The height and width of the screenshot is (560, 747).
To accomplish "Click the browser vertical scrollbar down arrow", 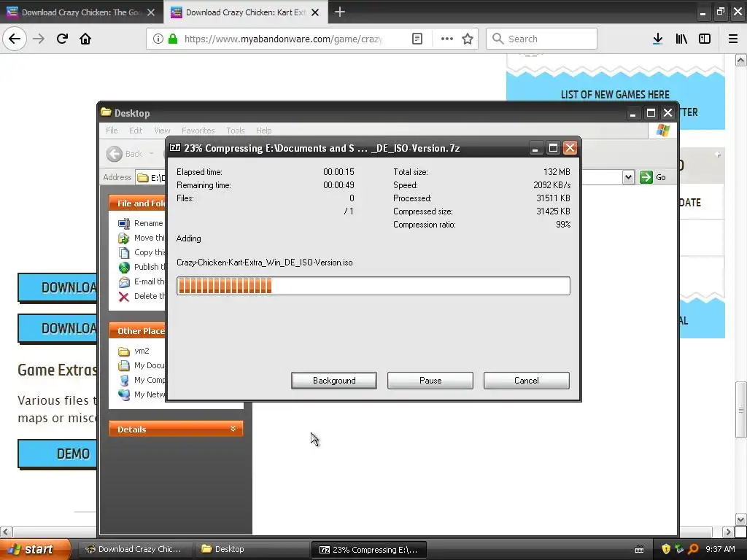I will click(x=741, y=519).
